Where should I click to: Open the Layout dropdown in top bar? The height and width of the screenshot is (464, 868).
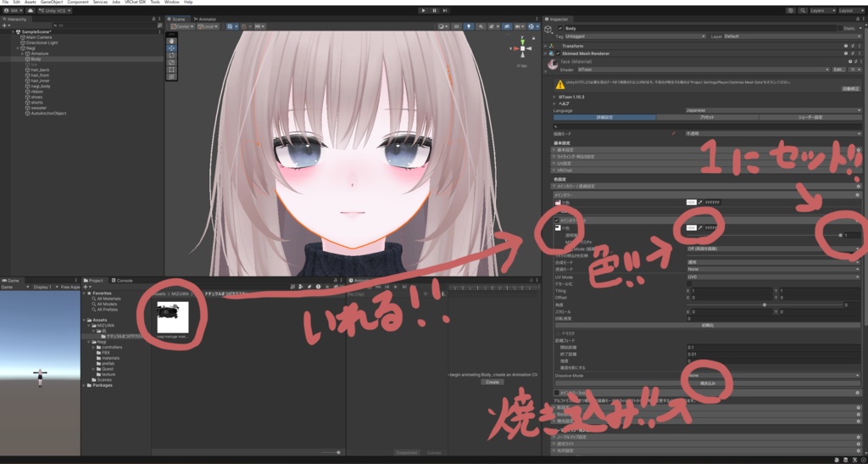849,10
